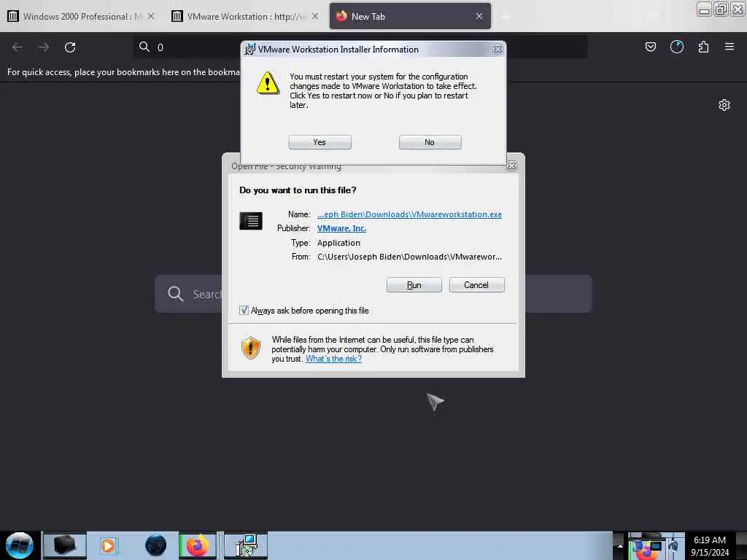
Task: Click No to restart later
Action: pyautogui.click(x=430, y=142)
